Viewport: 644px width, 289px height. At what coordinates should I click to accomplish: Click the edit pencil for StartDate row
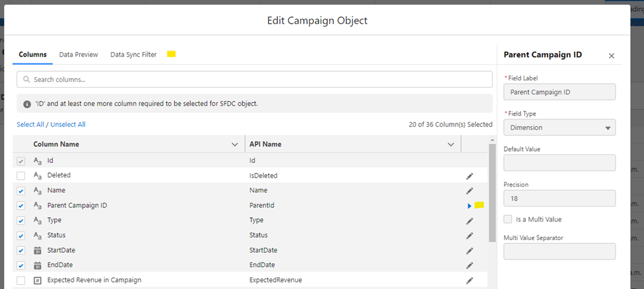(x=470, y=251)
